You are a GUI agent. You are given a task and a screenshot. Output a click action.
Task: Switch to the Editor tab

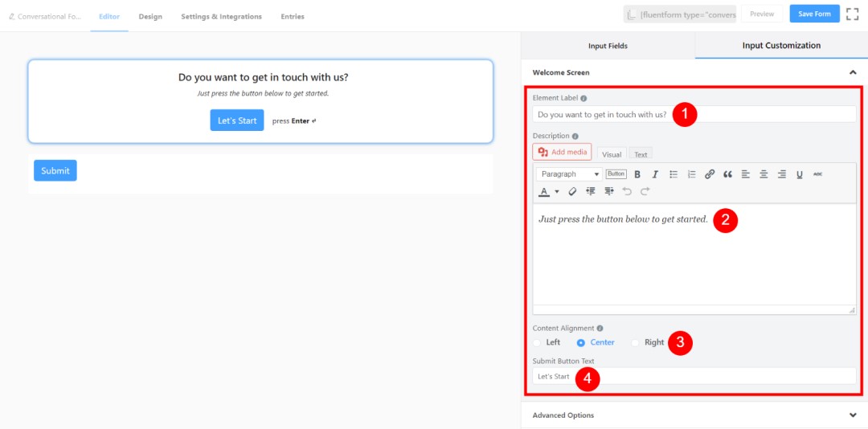pos(109,17)
